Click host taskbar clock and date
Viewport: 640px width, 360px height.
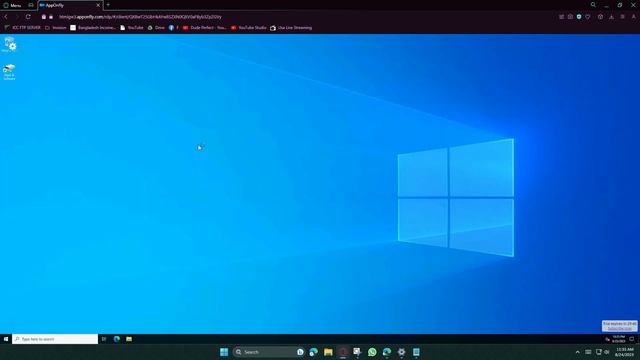(x=624, y=352)
